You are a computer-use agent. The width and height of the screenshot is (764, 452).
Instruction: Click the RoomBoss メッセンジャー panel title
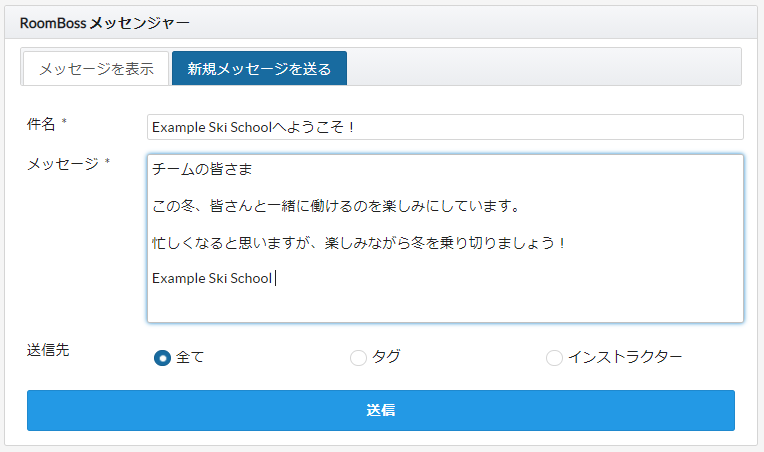click(104, 21)
